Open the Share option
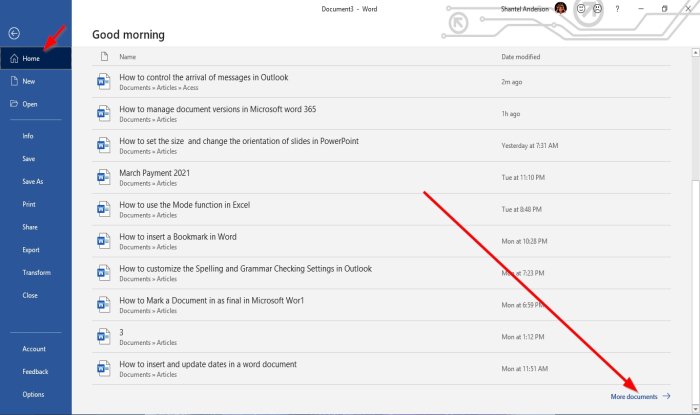This screenshot has height=415, width=700. 30,227
